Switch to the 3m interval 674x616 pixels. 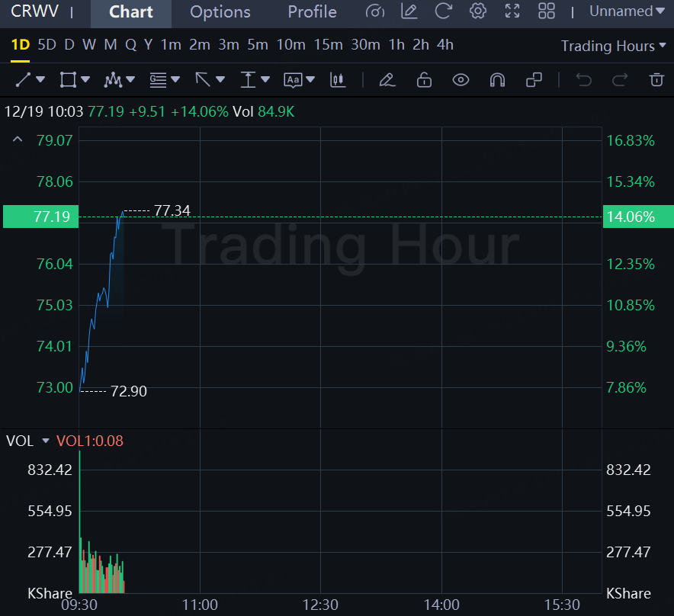tap(228, 45)
